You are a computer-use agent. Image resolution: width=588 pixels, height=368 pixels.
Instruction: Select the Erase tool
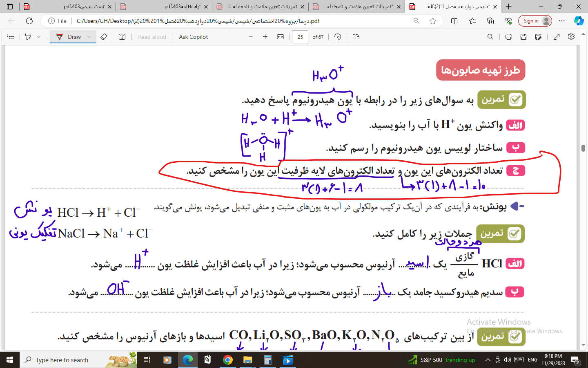(x=104, y=37)
